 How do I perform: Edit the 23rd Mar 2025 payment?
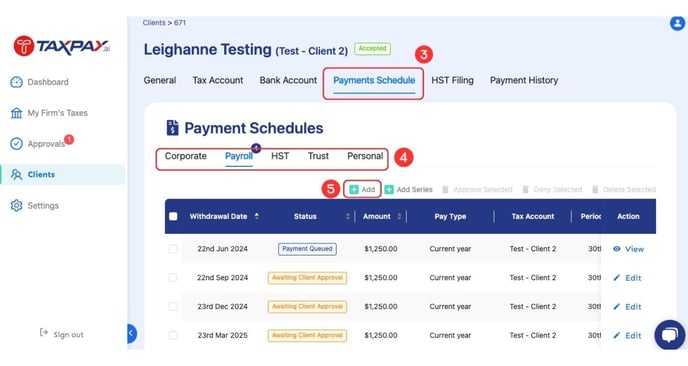click(627, 336)
